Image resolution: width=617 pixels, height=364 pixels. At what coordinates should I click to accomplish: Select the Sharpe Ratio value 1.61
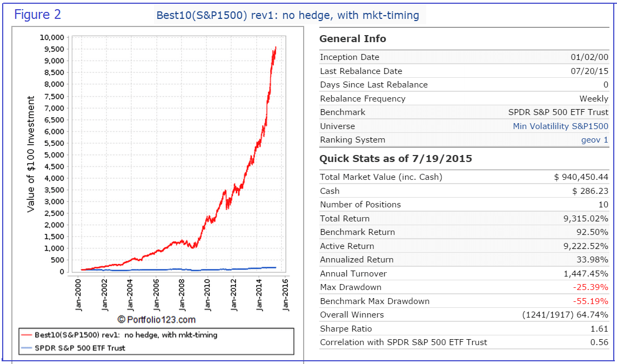(599, 329)
